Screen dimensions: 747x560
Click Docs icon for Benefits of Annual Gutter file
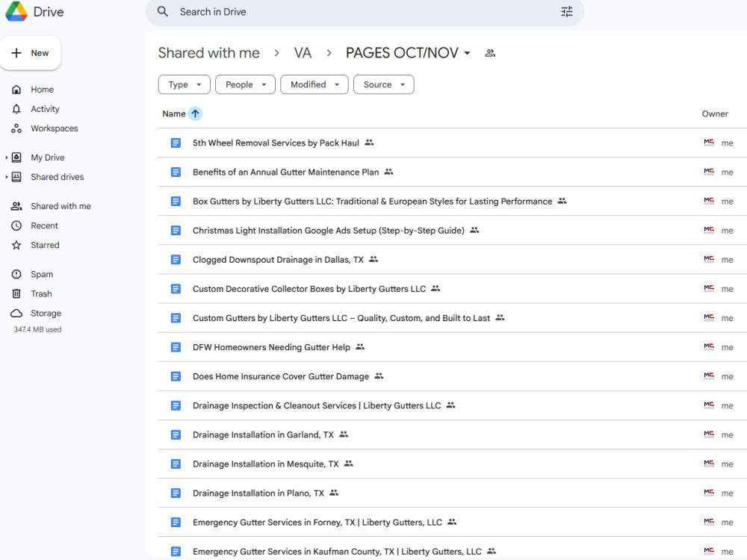click(x=176, y=172)
